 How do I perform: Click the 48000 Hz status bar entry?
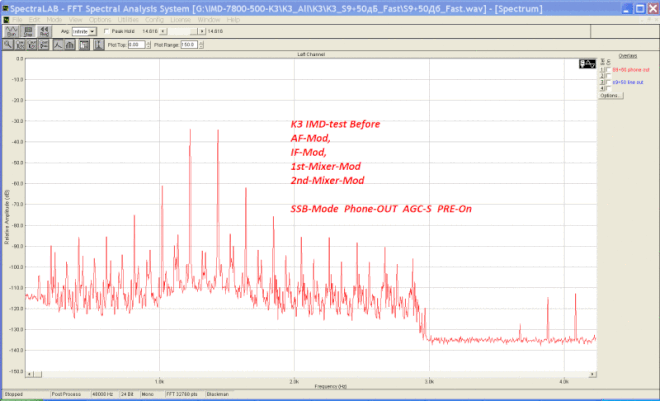point(105,394)
